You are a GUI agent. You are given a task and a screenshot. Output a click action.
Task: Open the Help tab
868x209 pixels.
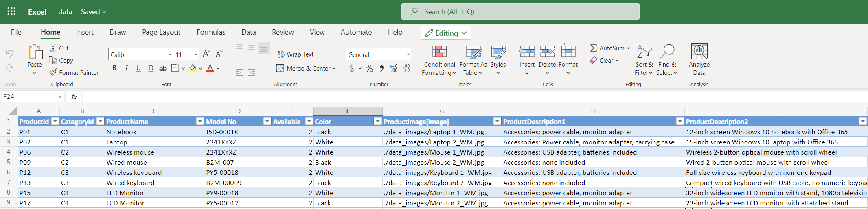coord(395,32)
